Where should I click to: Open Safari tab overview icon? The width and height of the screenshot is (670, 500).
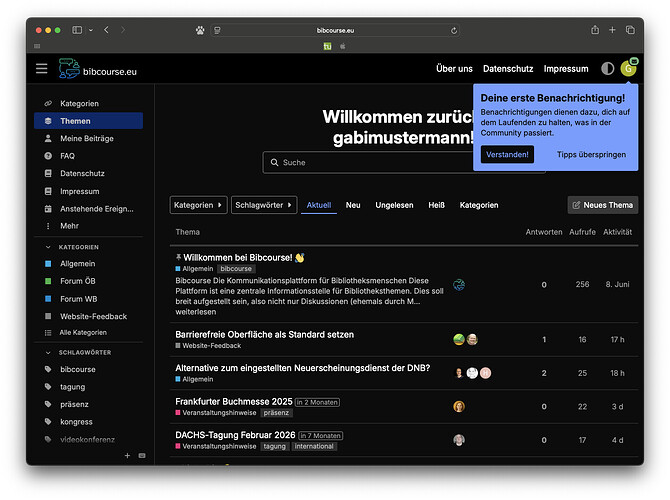[630, 30]
